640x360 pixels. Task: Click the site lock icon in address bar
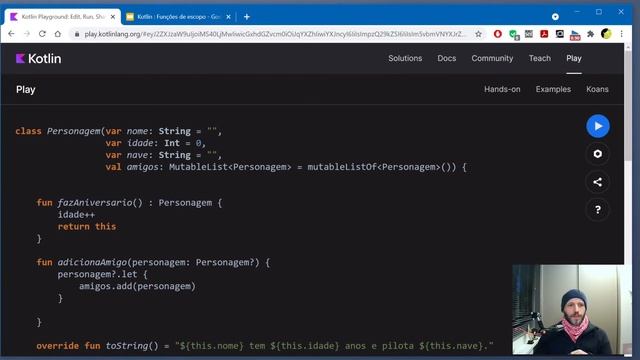76,34
